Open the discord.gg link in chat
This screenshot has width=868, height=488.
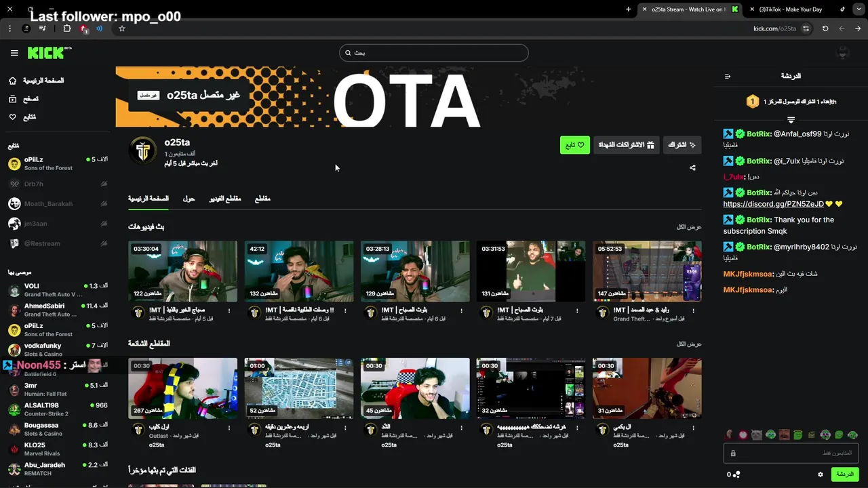[773, 204]
